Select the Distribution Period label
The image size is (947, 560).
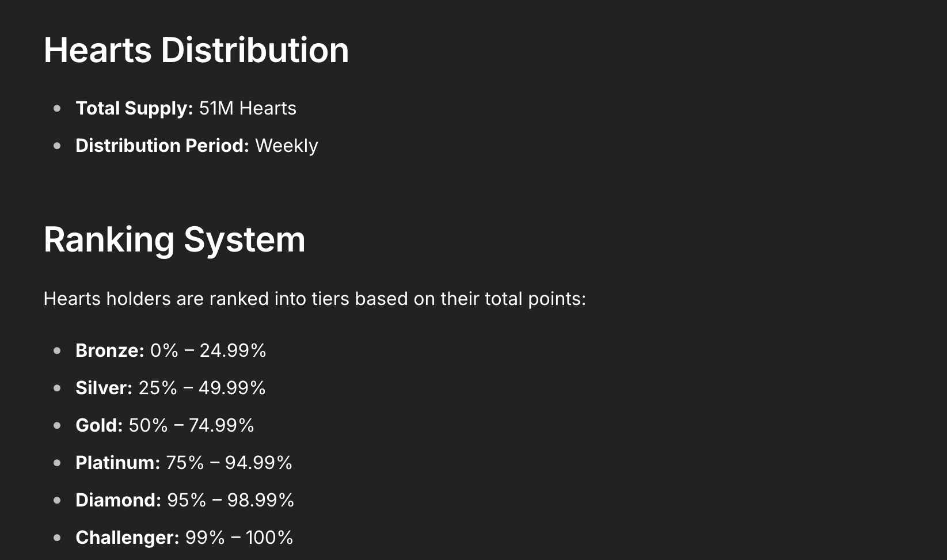(162, 146)
